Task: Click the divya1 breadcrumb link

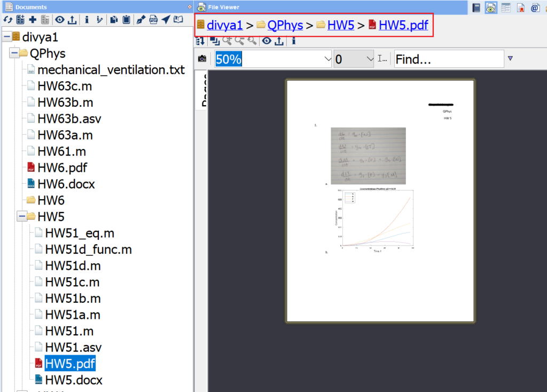Action: pos(224,25)
